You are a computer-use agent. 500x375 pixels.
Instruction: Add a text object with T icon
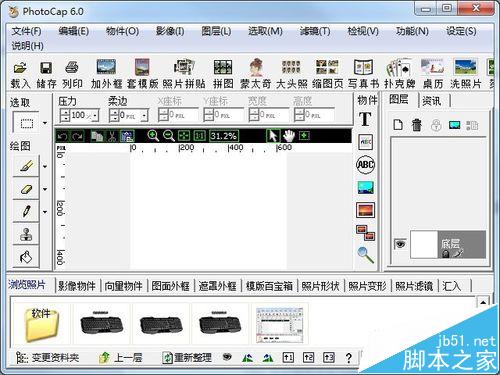pos(365,119)
